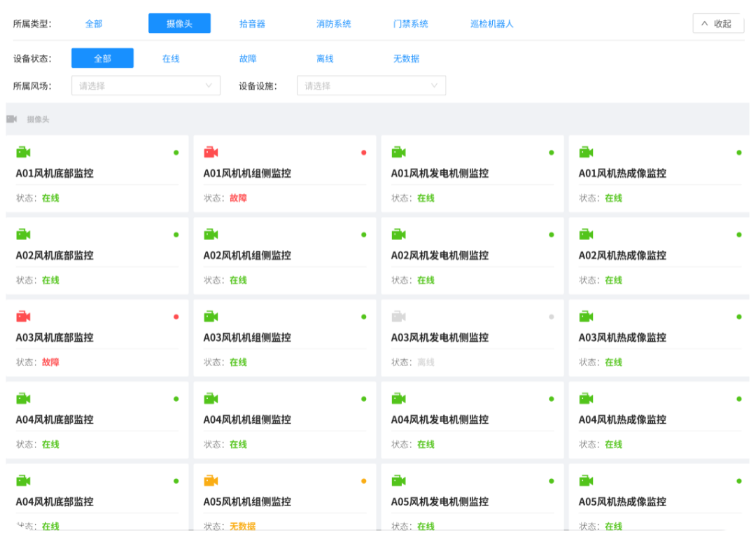This screenshot has height=537, width=756.
Task: Click the gray offline camera icon on A03风机发电机侧监控
Action: coord(398,316)
